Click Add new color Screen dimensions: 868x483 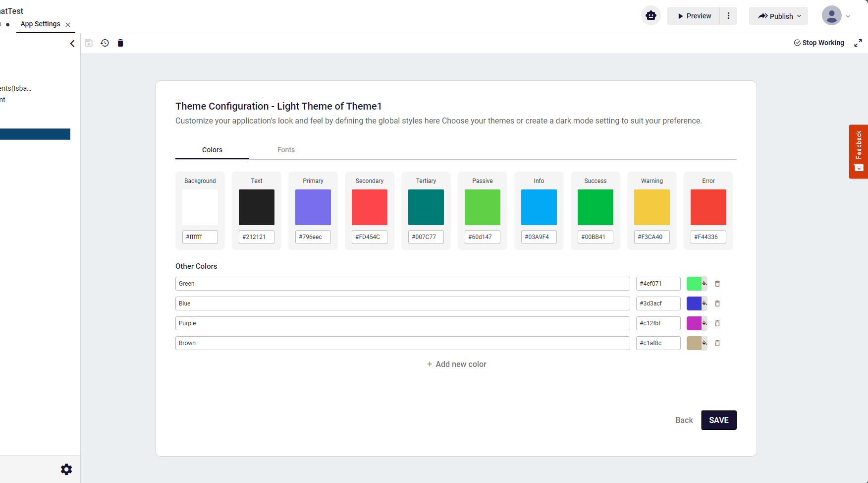[456, 364]
